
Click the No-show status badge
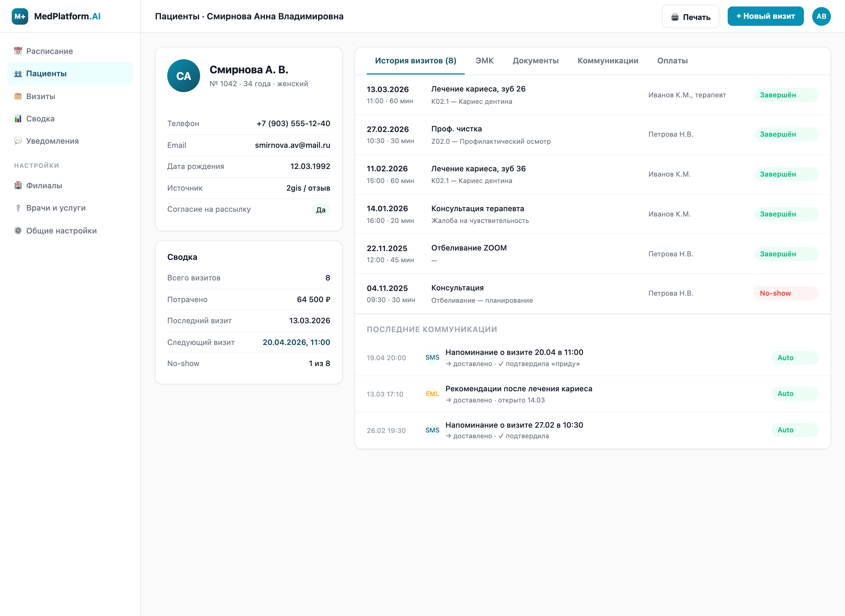pyautogui.click(x=786, y=293)
